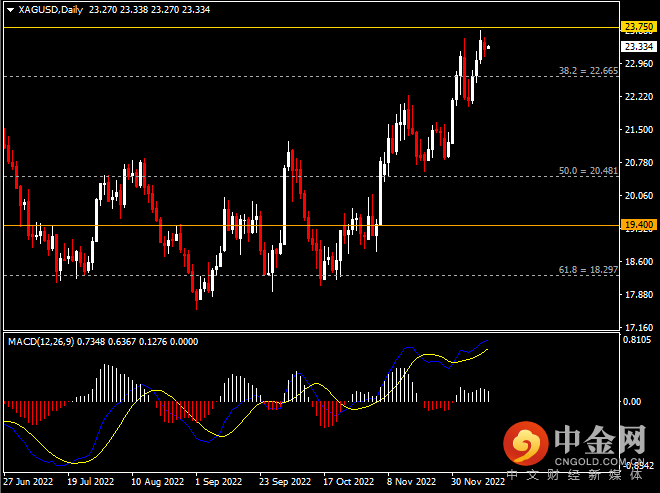The width and height of the screenshot is (660, 493).
Task: Click the 8 Nov 2022 date label
Action: tap(411, 481)
